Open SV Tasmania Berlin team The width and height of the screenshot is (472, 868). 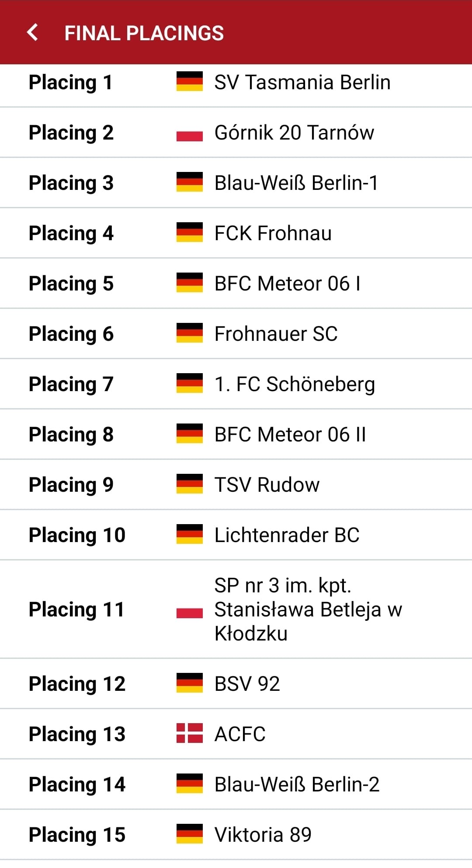point(302,82)
